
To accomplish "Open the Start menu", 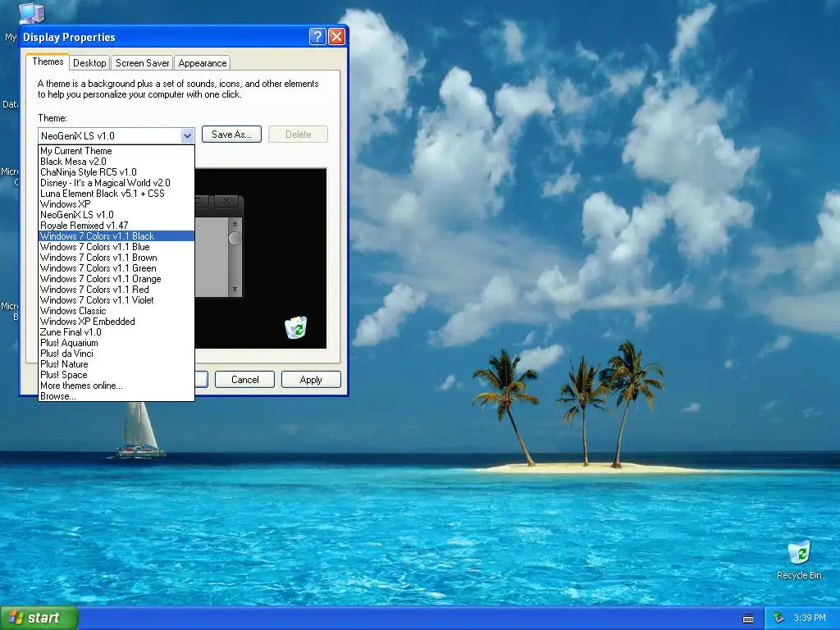I will pos(39,618).
